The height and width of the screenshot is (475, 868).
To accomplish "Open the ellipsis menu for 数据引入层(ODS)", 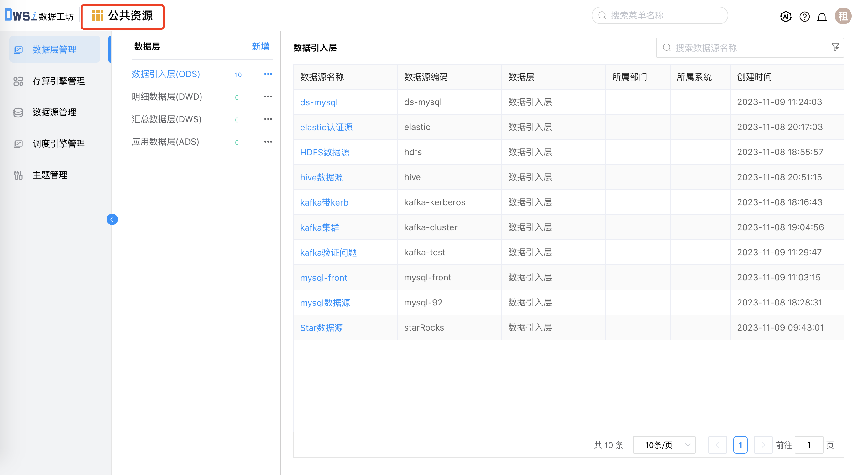I will (268, 74).
